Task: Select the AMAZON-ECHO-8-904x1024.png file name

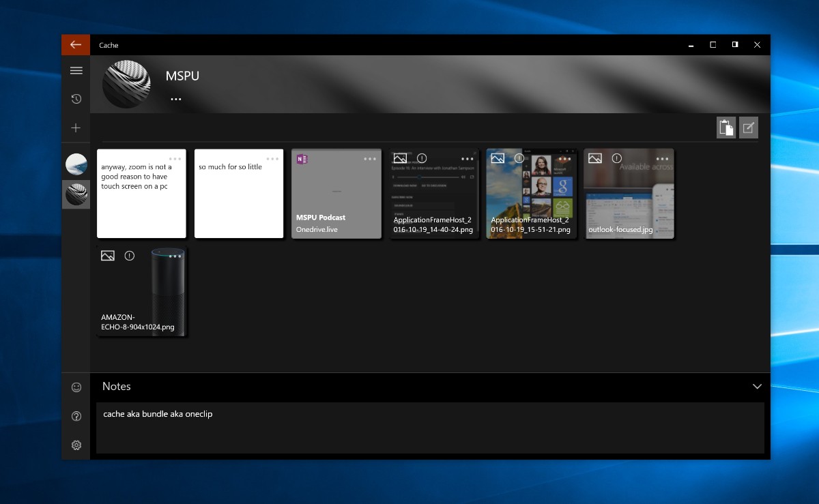Action: click(138, 322)
